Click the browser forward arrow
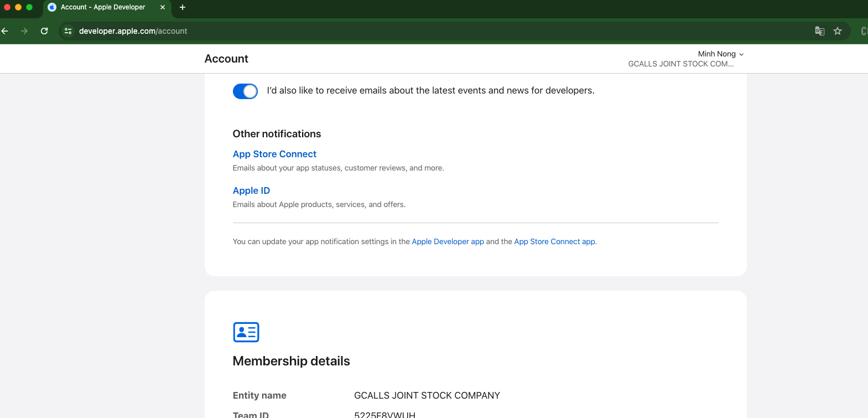The image size is (868, 418). click(x=24, y=31)
